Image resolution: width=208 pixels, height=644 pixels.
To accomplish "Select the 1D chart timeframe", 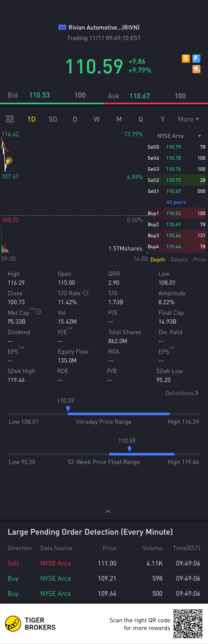I will point(31,119).
